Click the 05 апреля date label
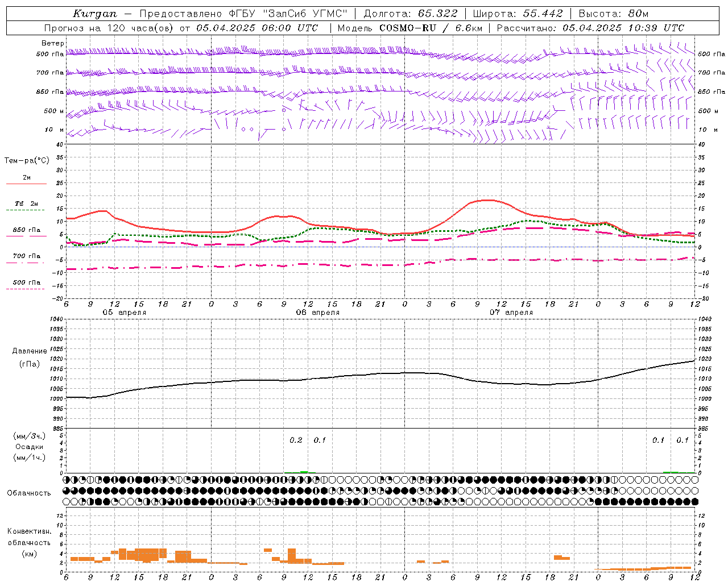728x582 pixels. (124, 313)
